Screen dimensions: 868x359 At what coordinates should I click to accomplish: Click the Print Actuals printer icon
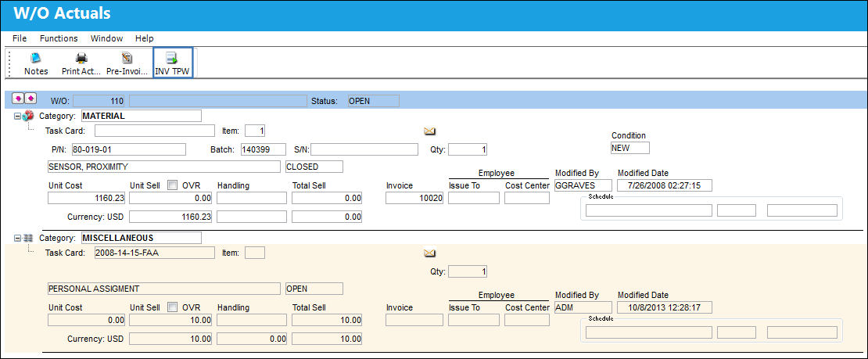click(x=81, y=58)
